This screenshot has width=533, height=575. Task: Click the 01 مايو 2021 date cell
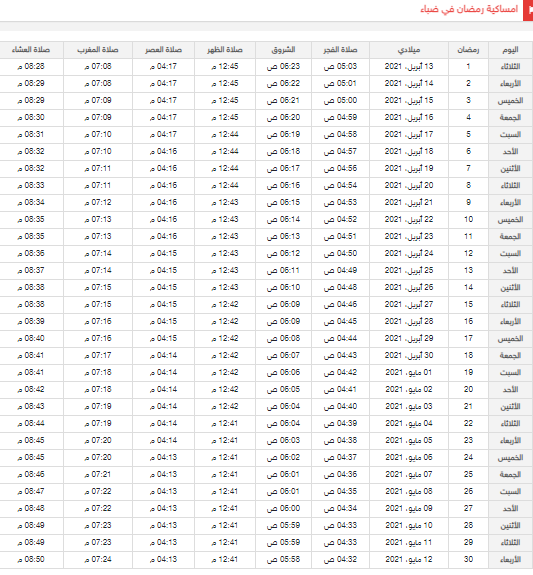point(409,373)
